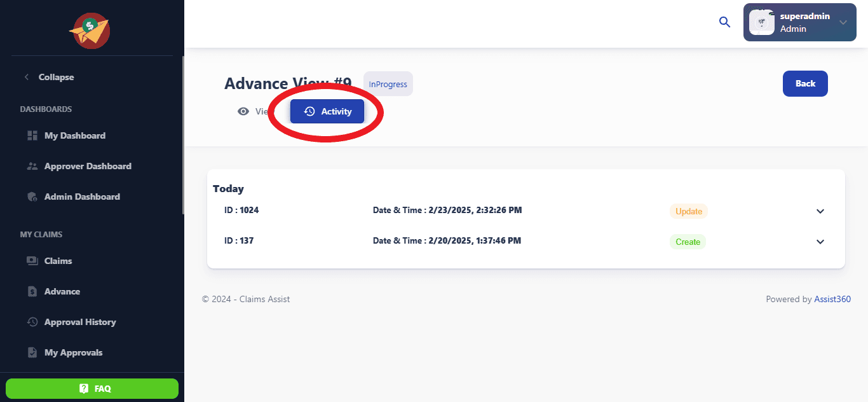Click the Claims sidebar icon
The height and width of the screenshot is (402, 868).
(x=32, y=261)
